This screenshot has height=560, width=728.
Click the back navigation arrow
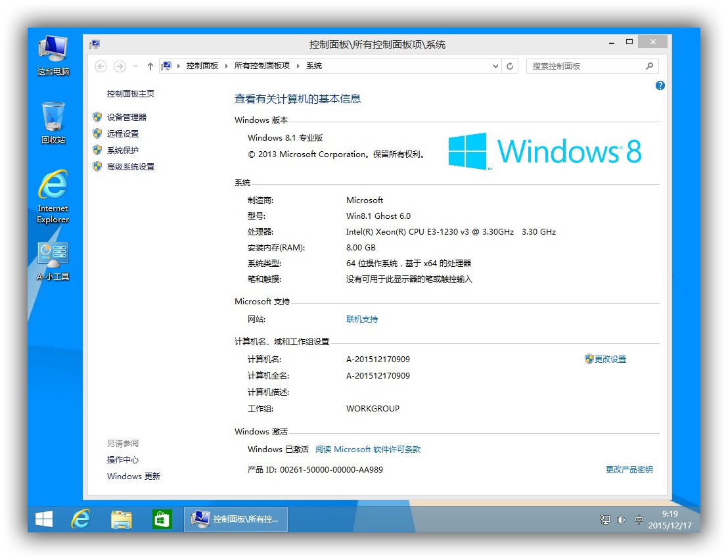[x=101, y=66]
